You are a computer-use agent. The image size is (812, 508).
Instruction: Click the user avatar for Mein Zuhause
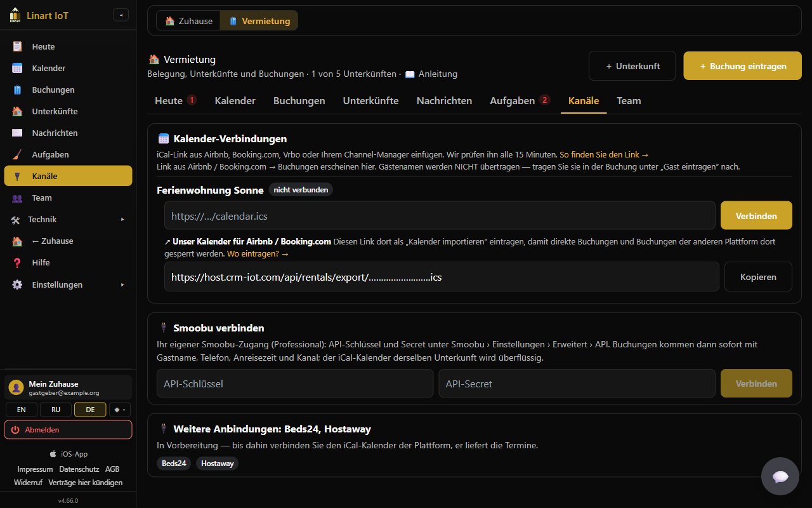16,387
